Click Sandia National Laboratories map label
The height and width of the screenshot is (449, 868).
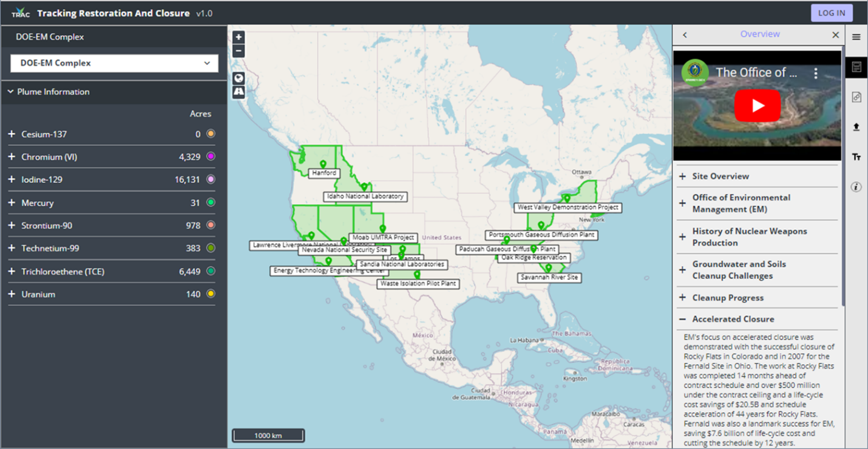point(402,264)
